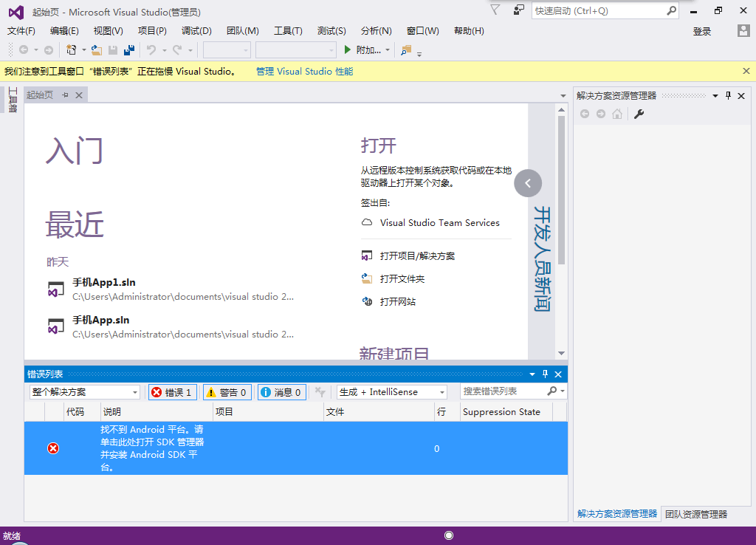Click the error list filter funnel icon
The image size is (756, 545).
[320, 392]
